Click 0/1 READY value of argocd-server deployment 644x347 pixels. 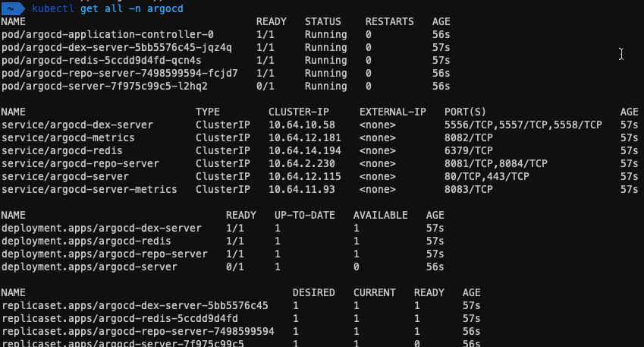pos(235,267)
